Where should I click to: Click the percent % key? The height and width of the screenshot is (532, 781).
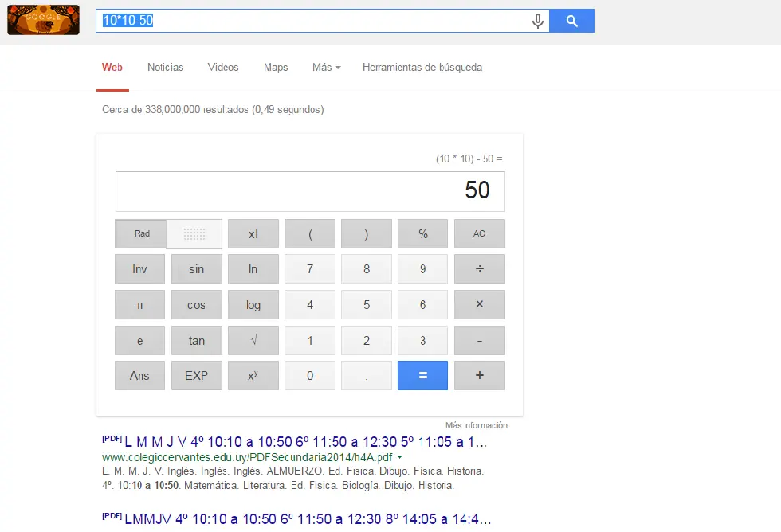[423, 233]
